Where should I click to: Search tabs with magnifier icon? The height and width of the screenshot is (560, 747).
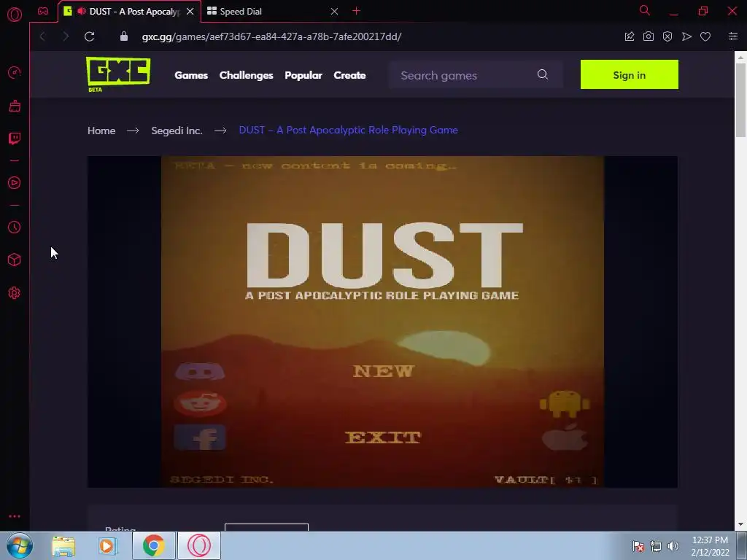[645, 10]
